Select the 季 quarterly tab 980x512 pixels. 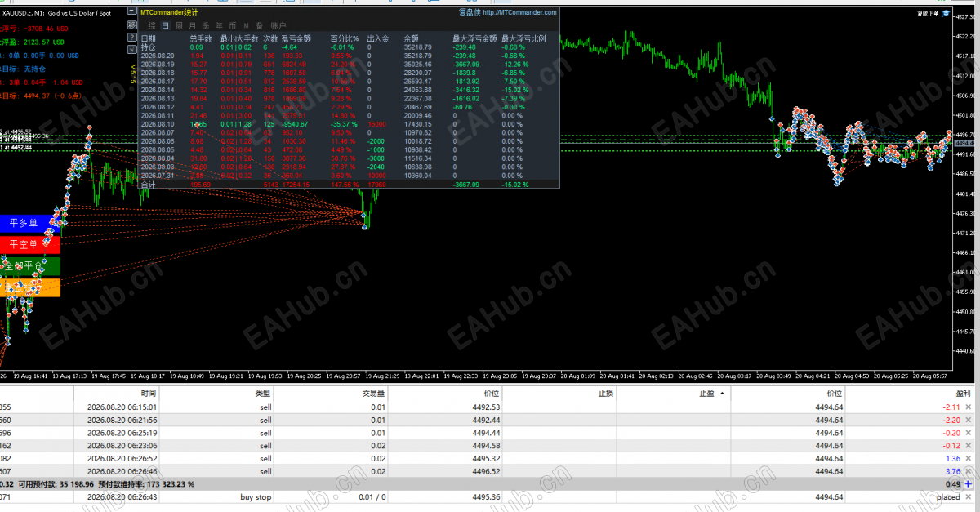click(x=206, y=26)
